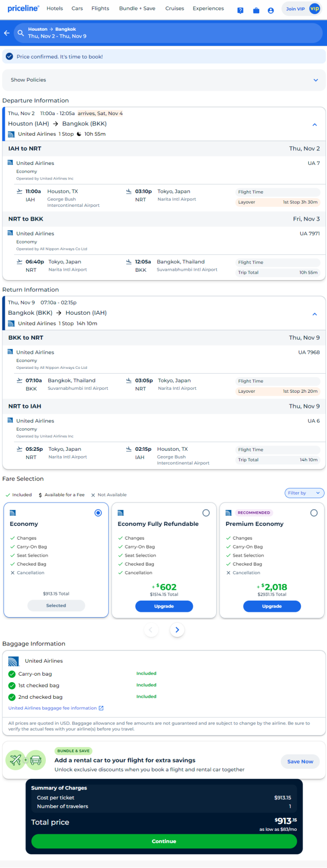This screenshot has width=327, height=868.
Task: Click the United logo in Baggage Information
Action: pos(14,661)
